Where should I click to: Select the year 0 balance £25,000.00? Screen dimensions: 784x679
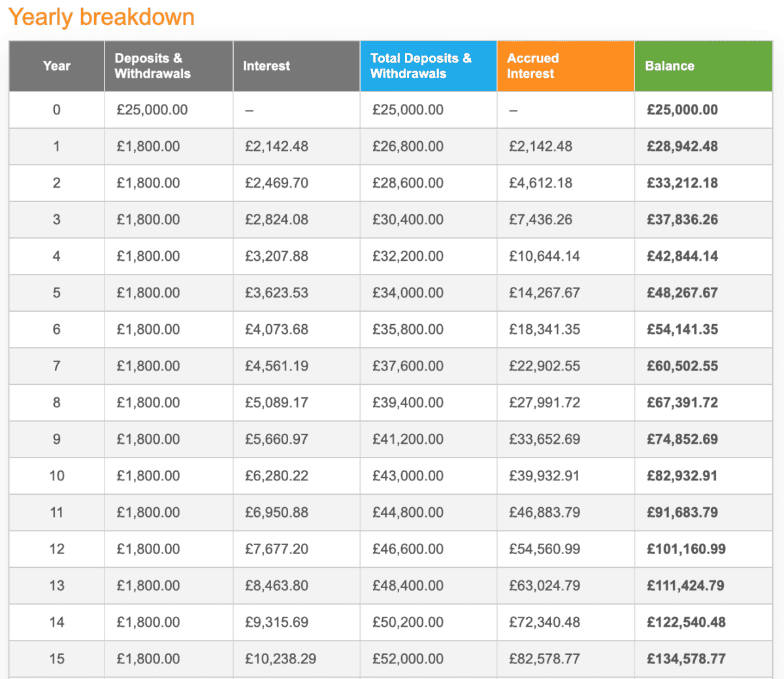[682, 110]
